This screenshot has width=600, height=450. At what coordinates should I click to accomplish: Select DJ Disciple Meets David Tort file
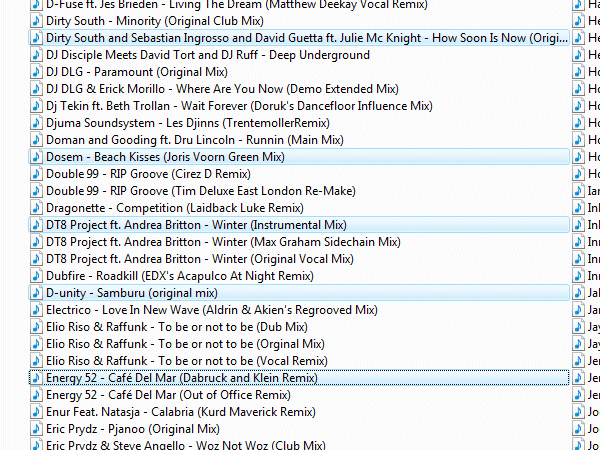pos(208,55)
